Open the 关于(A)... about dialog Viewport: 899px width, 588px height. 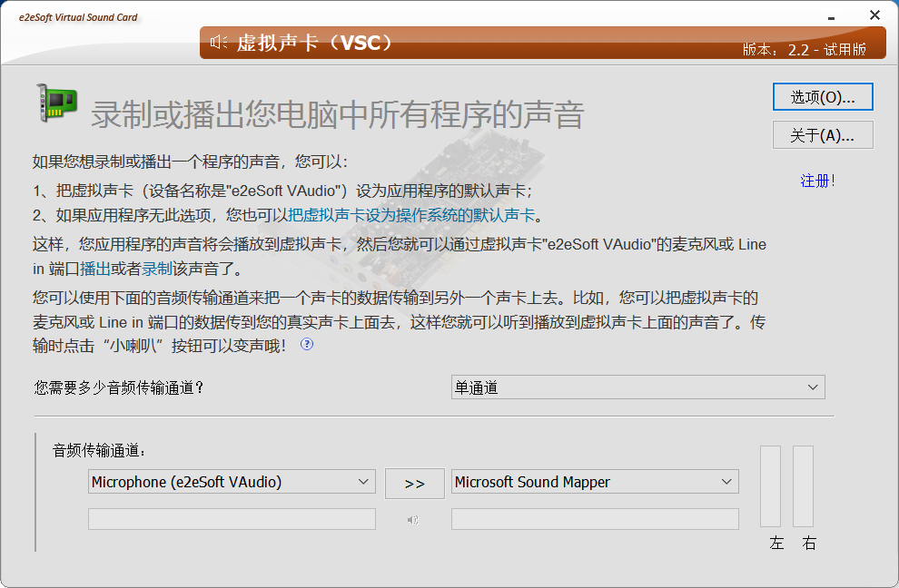coord(823,134)
